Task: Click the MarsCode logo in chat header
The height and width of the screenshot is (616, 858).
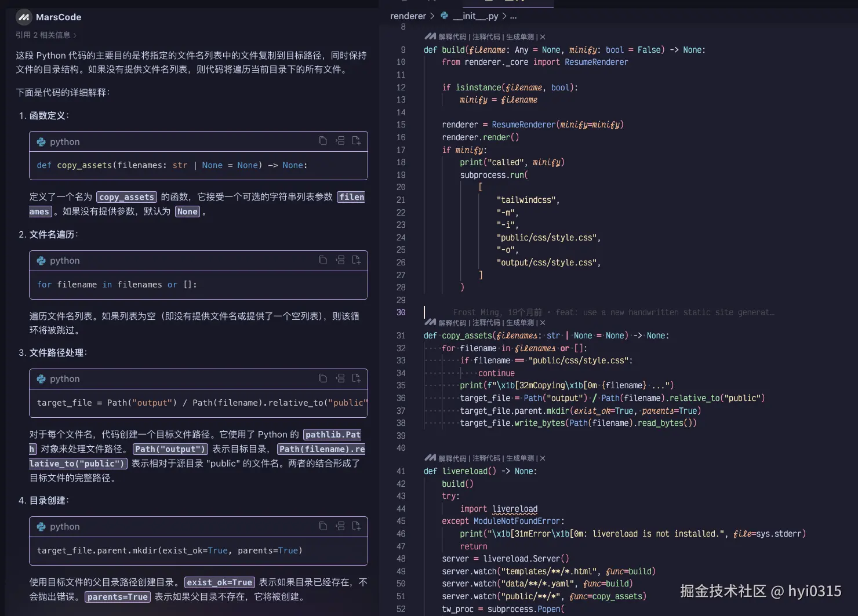Action: point(24,17)
